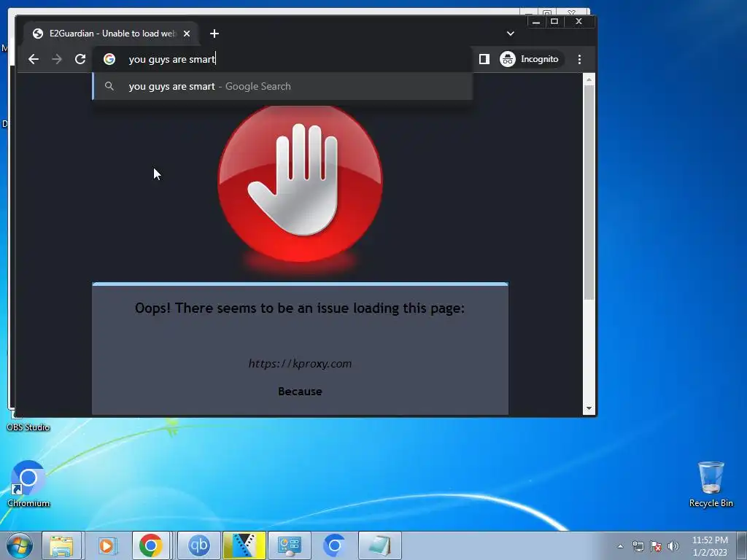This screenshot has width=747, height=560.
Task: Open the volume speaker tray icon
Action: pyautogui.click(x=673, y=546)
